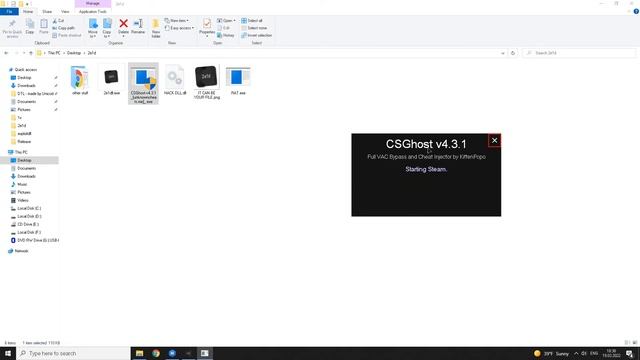The height and width of the screenshot is (360, 640).
Task: Select the 2x1d8.exe file icon
Action: [111, 80]
